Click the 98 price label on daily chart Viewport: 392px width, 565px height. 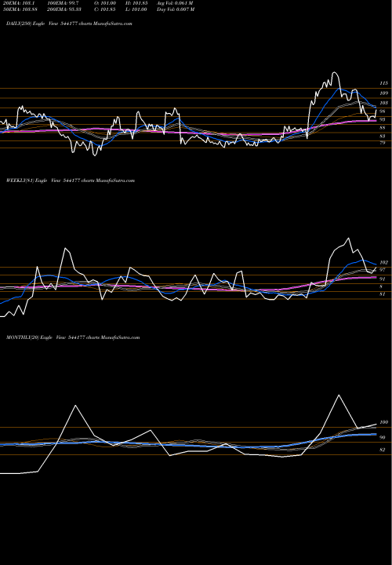pyautogui.click(x=383, y=111)
